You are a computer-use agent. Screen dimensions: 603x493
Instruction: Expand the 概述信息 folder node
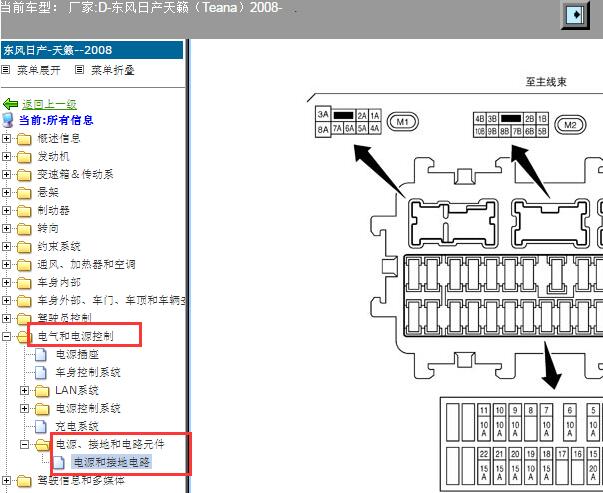pos(6,138)
